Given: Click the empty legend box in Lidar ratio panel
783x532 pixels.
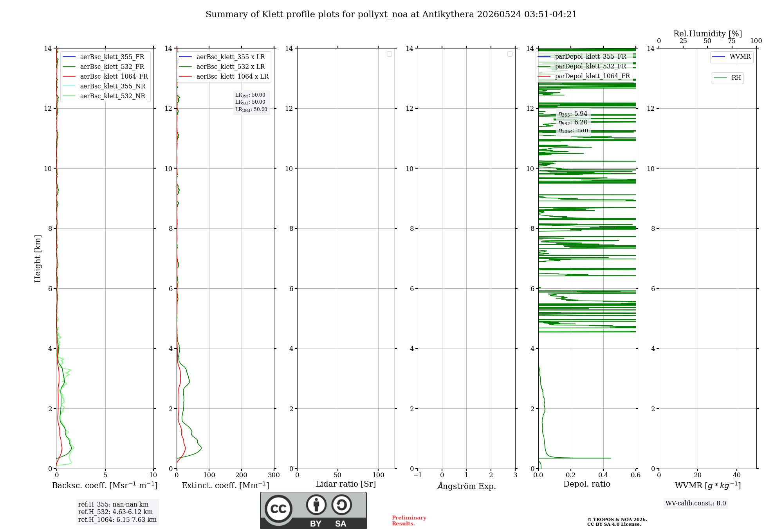Looking at the screenshot, I should pyautogui.click(x=389, y=54).
